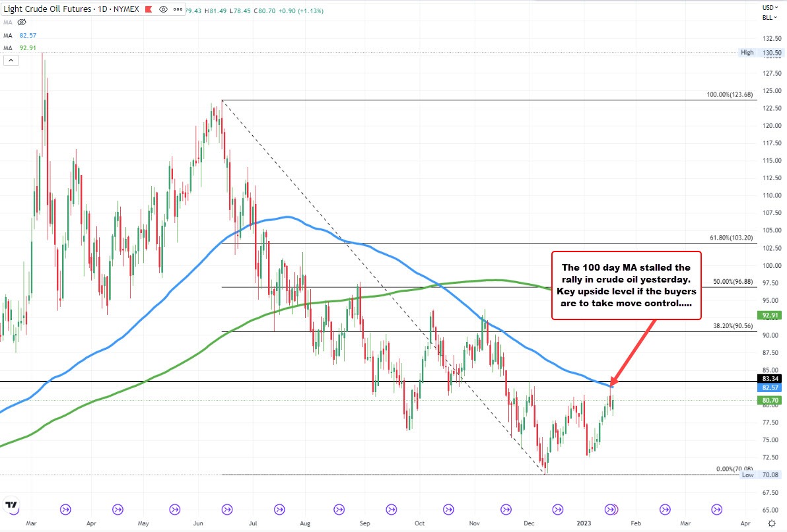
Task: Open the contract rollover marker in mid-May 2022
Action: (174, 510)
